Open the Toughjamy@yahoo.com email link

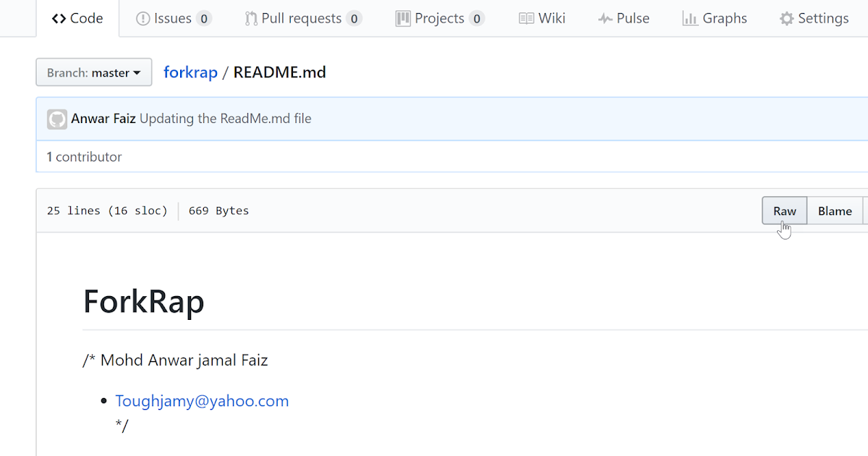coord(202,401)
